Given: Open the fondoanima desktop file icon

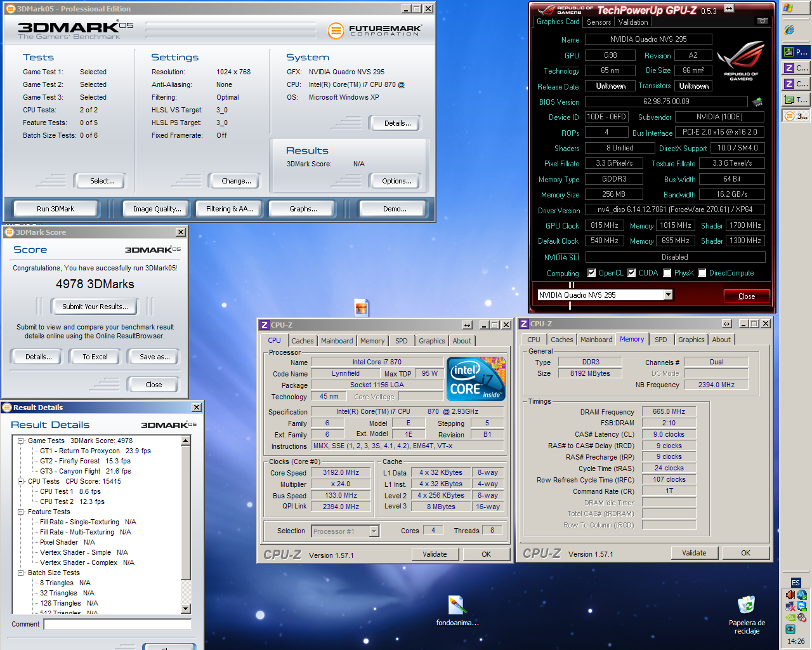Looking at the screenshot, I should [457, 611].
